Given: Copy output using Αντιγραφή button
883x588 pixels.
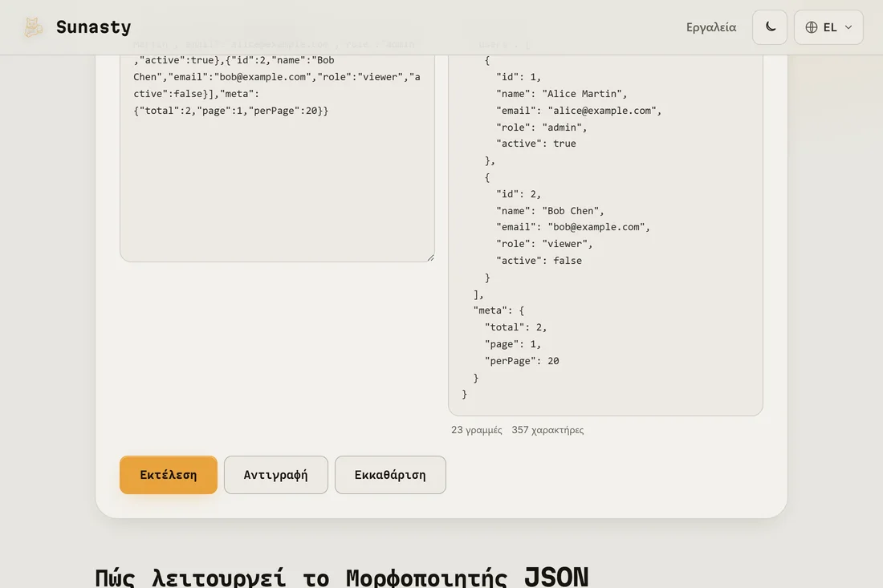Looking at the screenshot, I should [276, 475].
